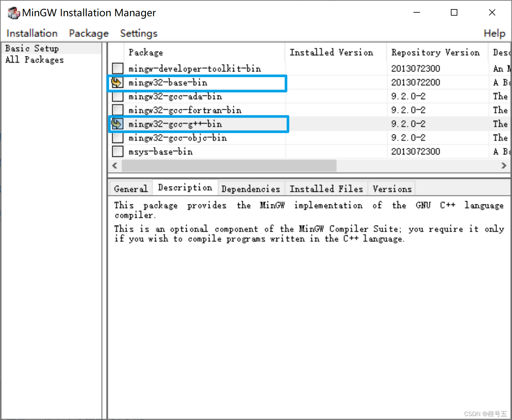Select the mingw32-base-bin package name

(x=168, y=83)
